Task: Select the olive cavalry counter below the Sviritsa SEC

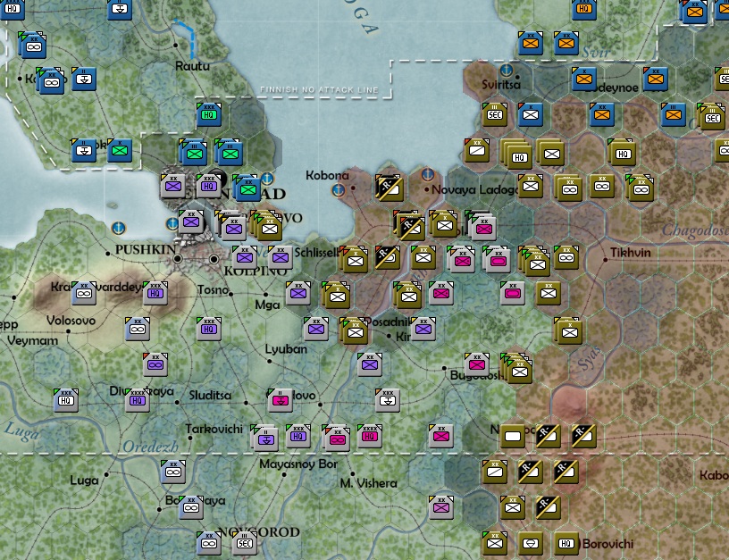Action: 476,150
